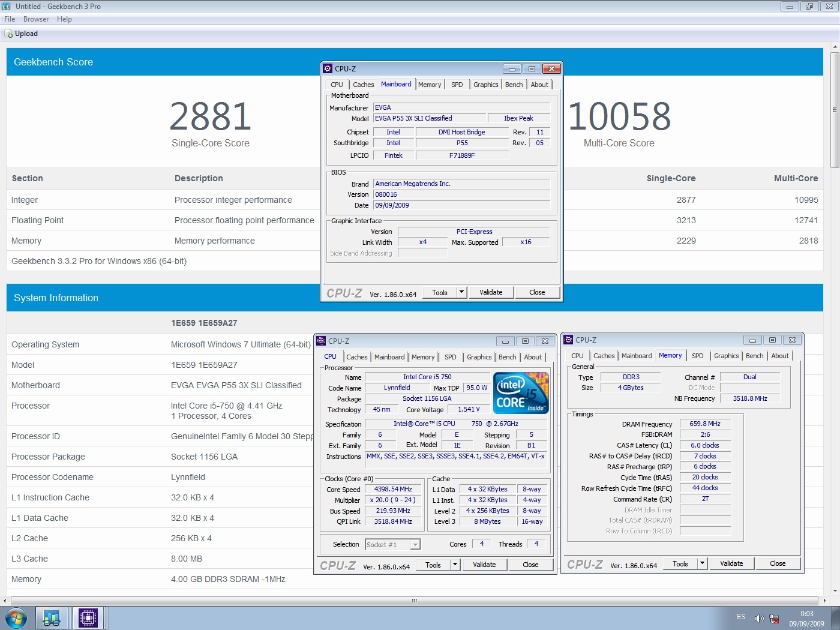The width and height of the screenshot is (840, 630).
Task: Switch to SPD tab in Mainboard CPU-Z window
Action: [457, 85]
